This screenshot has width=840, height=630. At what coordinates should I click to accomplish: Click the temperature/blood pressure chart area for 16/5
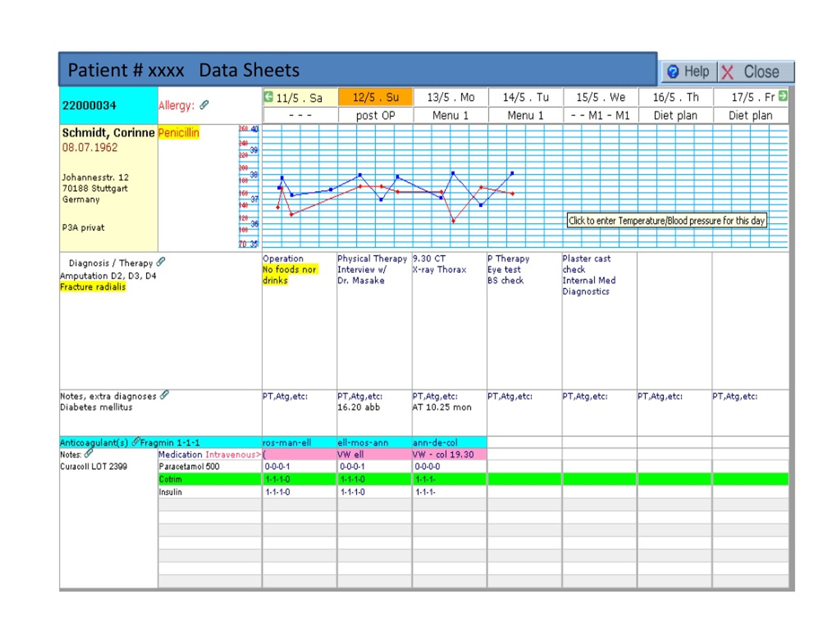[x=676, y=186]
